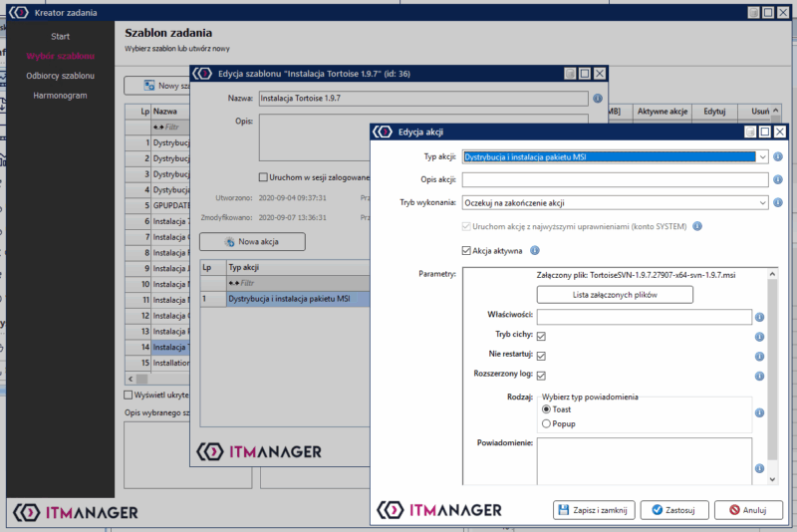The height and width of the screenshot is (532, 797).
Task: Toggle the Akcja aktywna checkbox
Action: pos(466,251)
